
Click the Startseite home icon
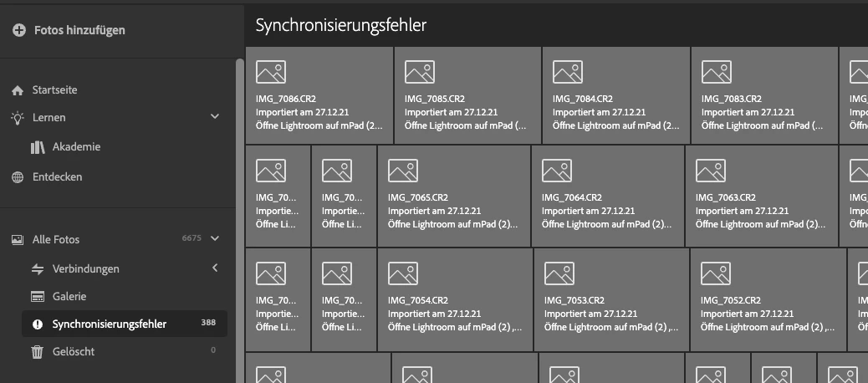pos(18,90)
